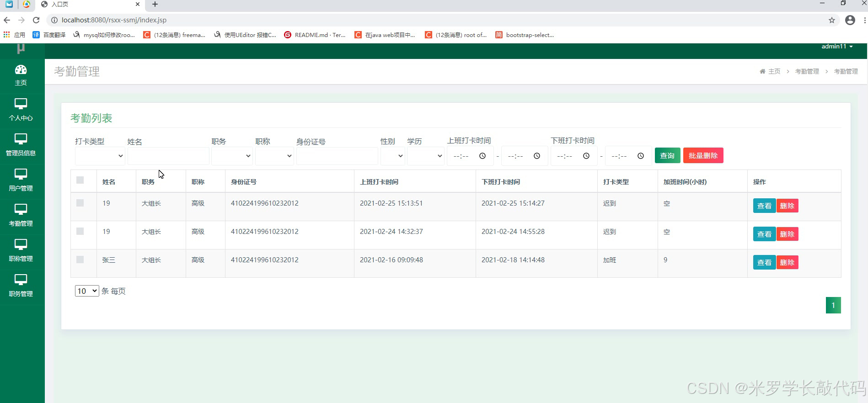868x403 pixels.
Task: Click the 查询 search button
Action: (667, 156)
